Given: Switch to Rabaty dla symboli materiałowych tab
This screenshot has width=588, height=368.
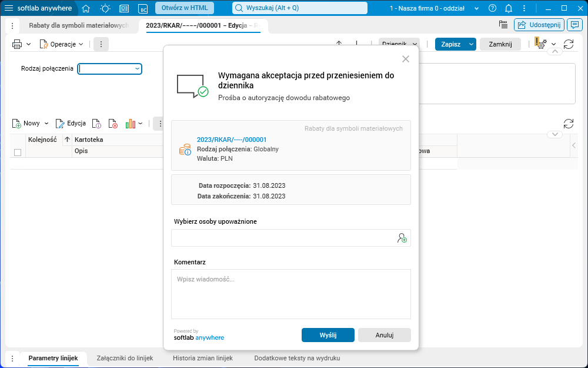Looking at the screenshot, I should (79, 25).
